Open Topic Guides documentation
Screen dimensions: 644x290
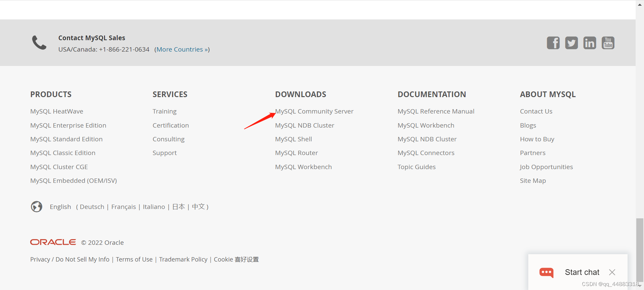pyautogui.click(x=417, y=167)
